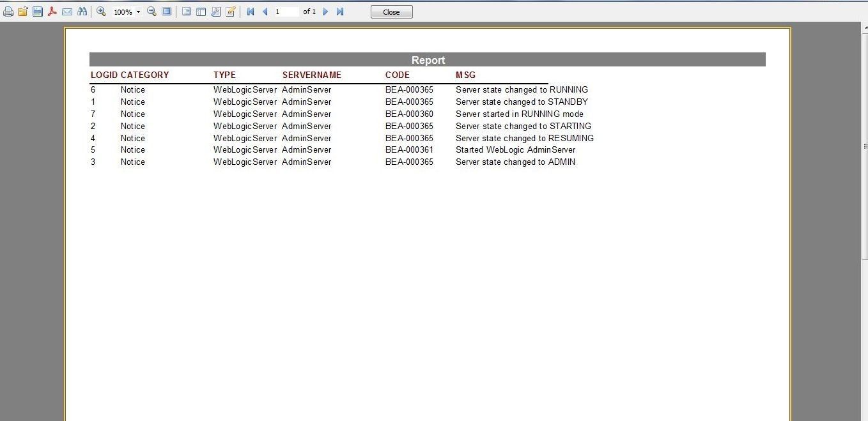Select message 'Server state changed to RUNNING'

coord(522,89)
